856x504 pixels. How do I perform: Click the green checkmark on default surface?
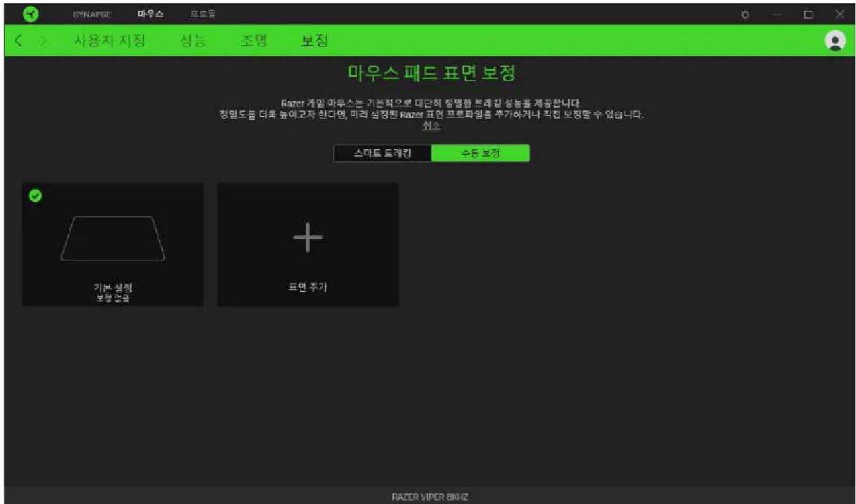point(35,196)
